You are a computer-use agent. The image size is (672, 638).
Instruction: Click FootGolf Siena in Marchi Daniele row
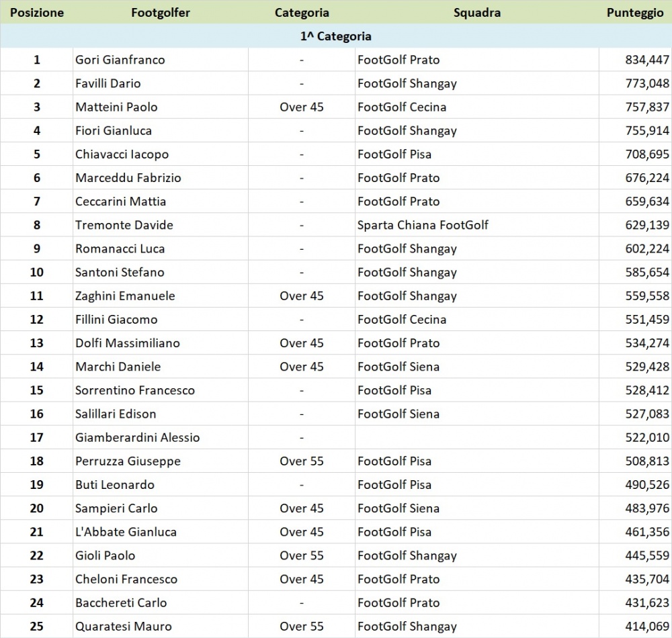tap(398, 367)
